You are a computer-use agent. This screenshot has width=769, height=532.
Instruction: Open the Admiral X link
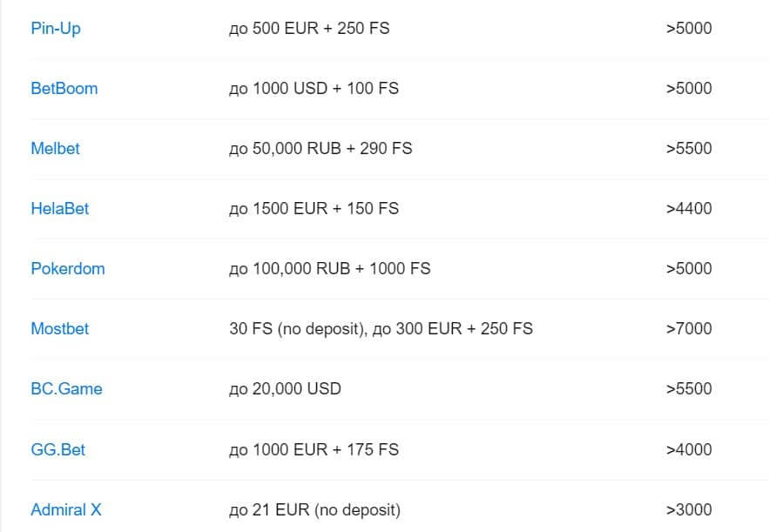pyautogui.click(x=65, y=510)
